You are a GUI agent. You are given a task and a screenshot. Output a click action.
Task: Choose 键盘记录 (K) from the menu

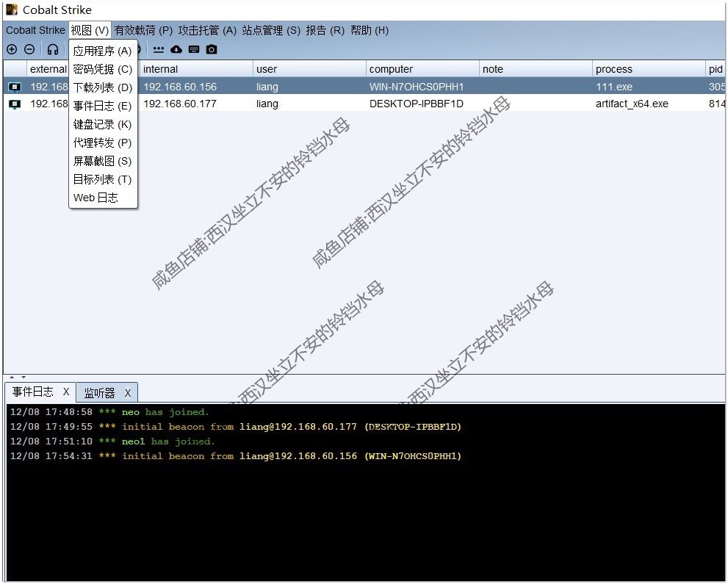[x=103, y=124]
